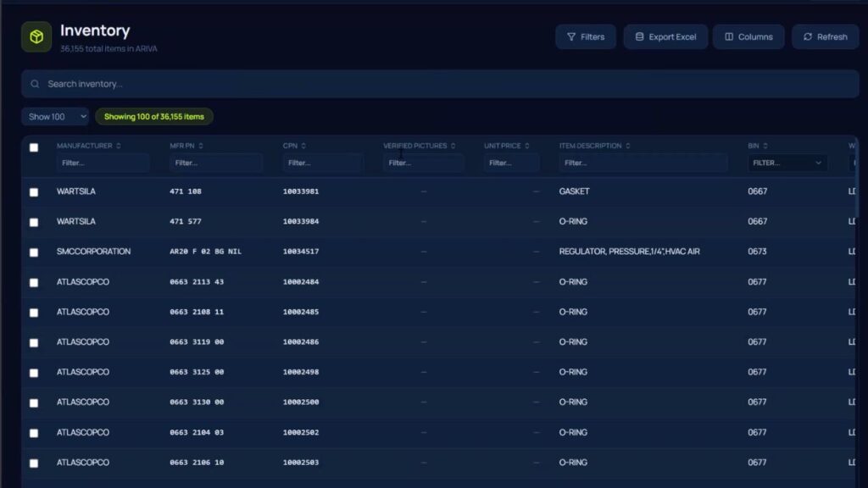The height and width of the screenshot is (488, 868).
Task: Sort by MFR PN column arrows
Action: click(x=200, y=146)
